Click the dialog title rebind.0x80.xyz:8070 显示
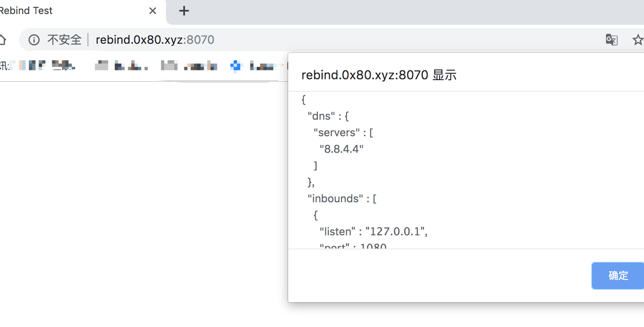The width and height of the screenshot is (644, 327). (379, 75)
